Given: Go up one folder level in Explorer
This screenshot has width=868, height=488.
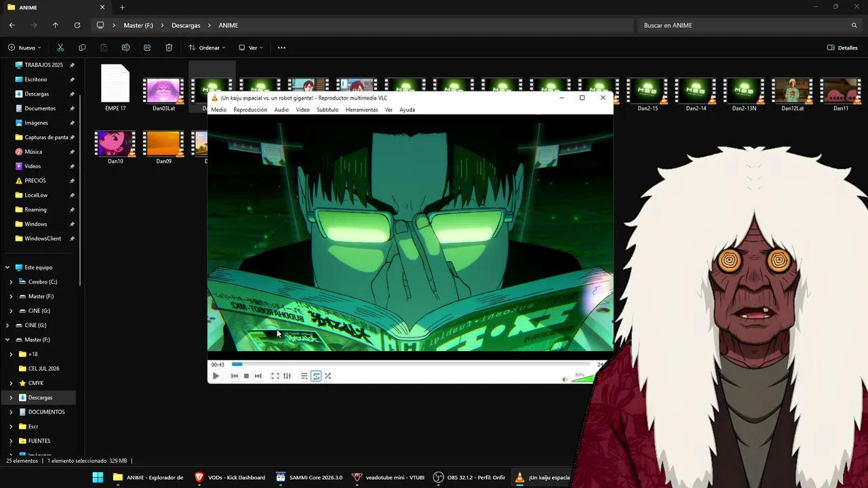Looking at the screenshot, I should click(56, 25).
